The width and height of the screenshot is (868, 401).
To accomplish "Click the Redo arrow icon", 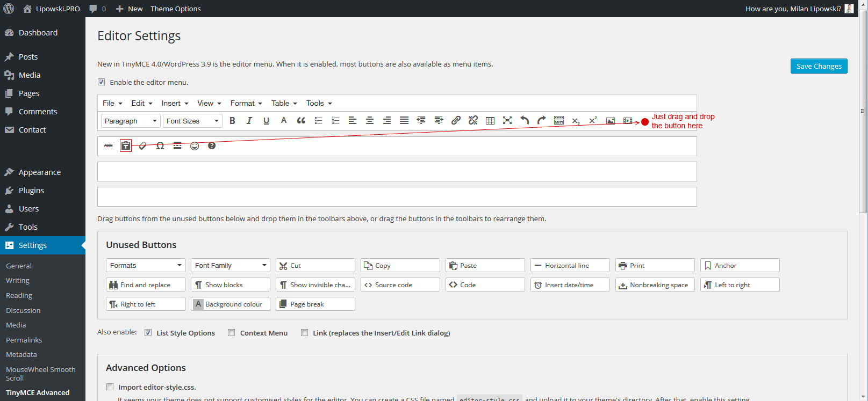I will [542, 121].
